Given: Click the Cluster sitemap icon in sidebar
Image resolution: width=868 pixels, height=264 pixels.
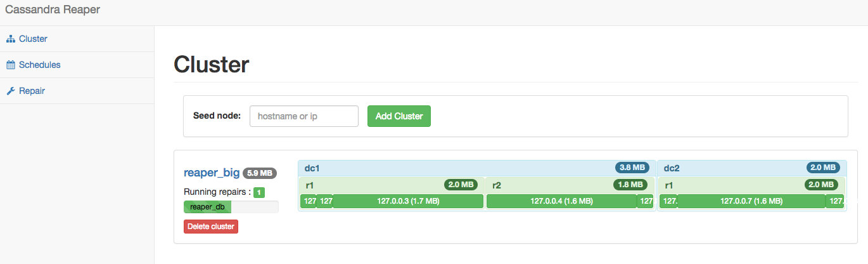Looking at the screenshot, I should click(x=10, y=39).
